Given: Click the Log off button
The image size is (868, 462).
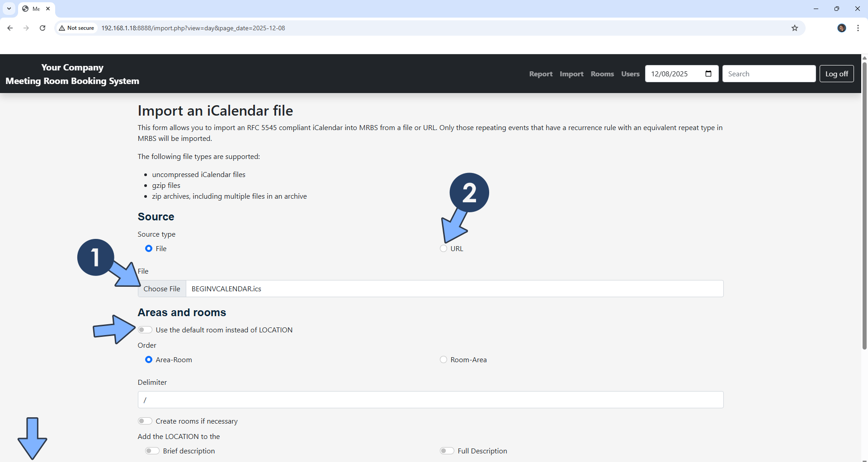Looking at the screenshot, I should click(836, 74).
